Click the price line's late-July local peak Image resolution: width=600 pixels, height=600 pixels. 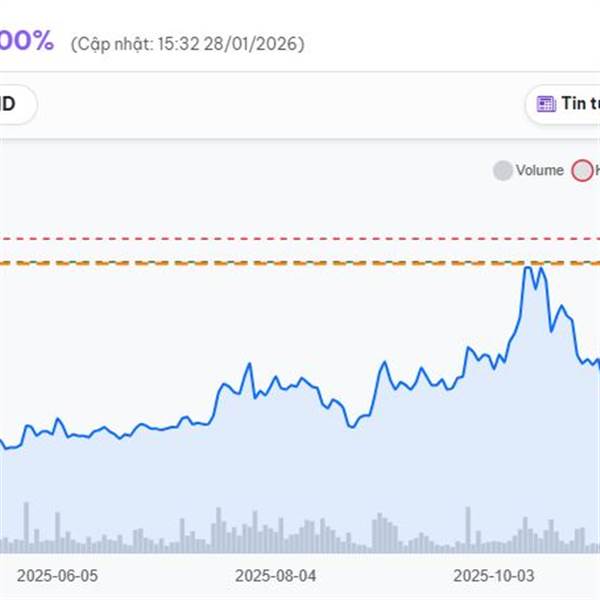click(249, 365)
